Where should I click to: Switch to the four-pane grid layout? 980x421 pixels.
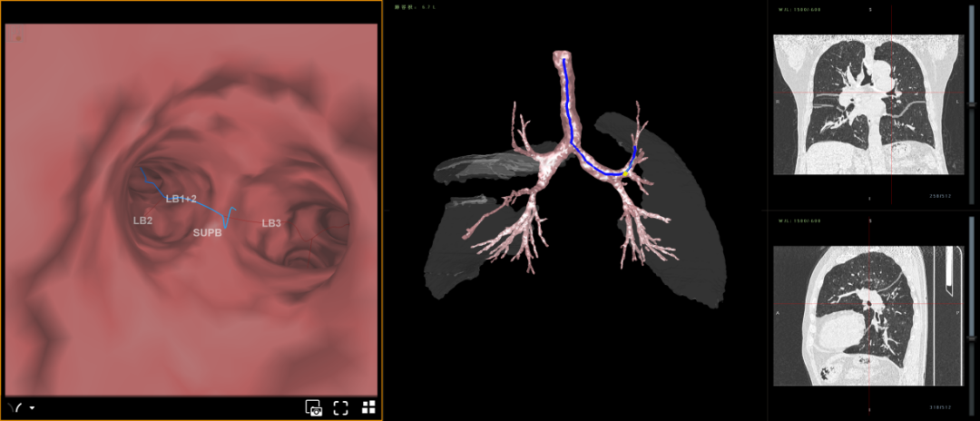[369, 407]
